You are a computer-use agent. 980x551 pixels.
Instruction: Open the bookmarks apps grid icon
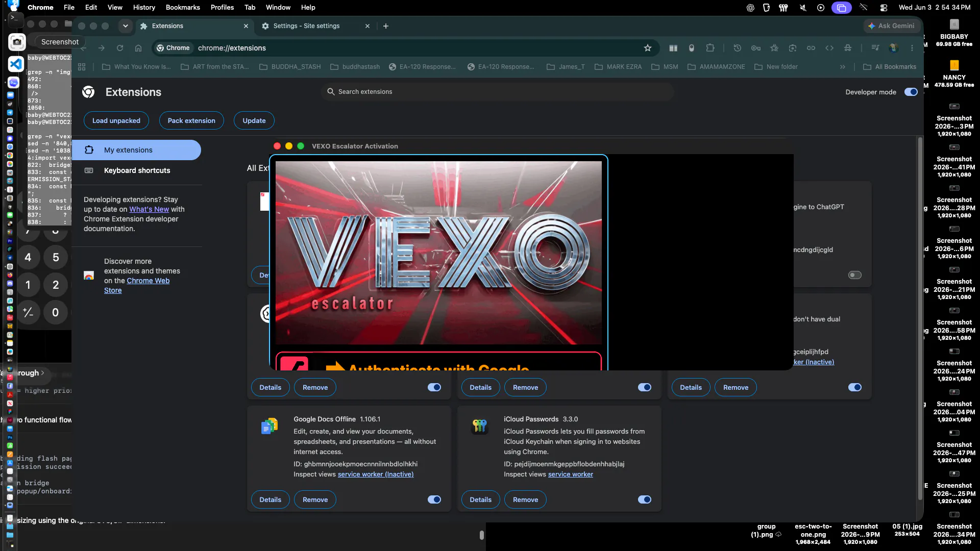click(82, 67)
